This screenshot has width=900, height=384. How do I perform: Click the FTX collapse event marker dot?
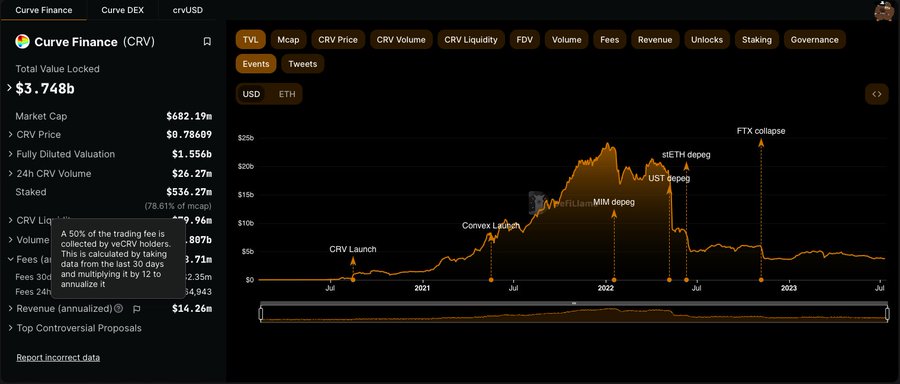[761, 280]
